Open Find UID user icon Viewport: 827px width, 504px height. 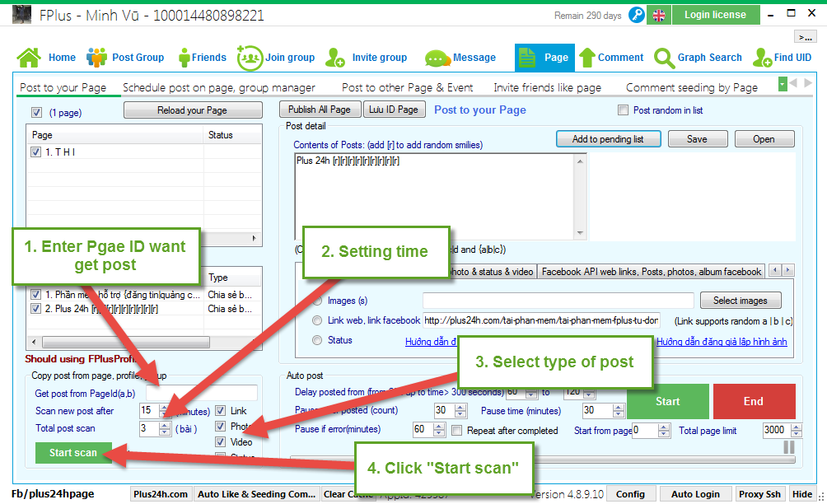click(x=762, y=58)
